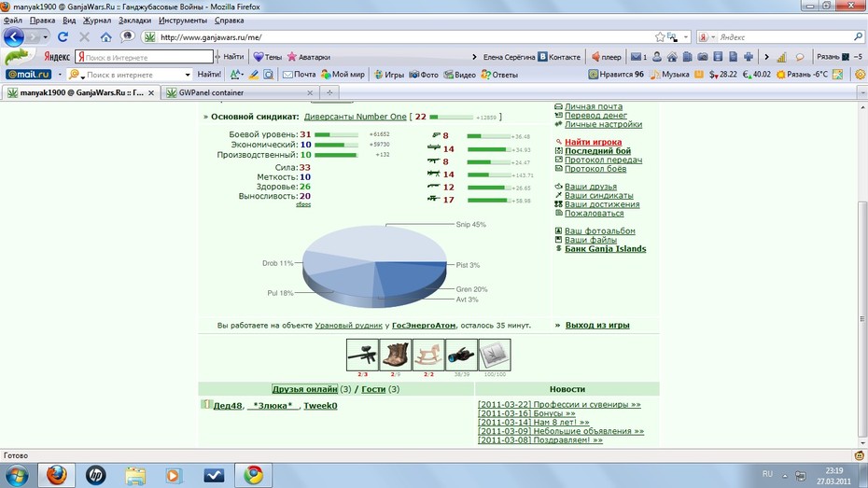Open the mail envelope counter icon
Viewport: 868px width, 488px height.
(638, 57)
